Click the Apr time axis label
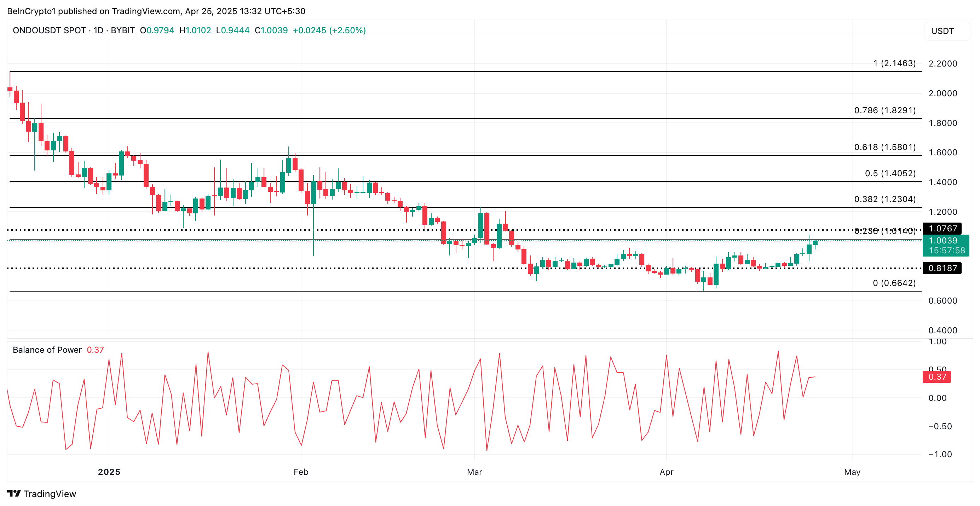 [666, 472]
